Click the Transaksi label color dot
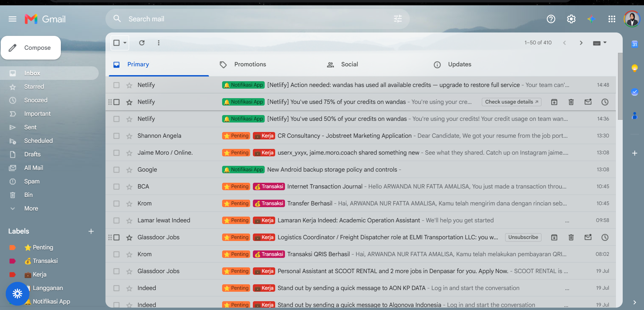Viewport: 644px width, 310px height. click(x=13, y=261)
